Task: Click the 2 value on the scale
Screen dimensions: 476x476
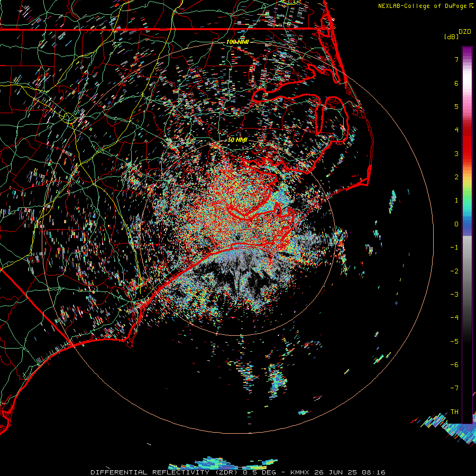Action: [456, 177]
